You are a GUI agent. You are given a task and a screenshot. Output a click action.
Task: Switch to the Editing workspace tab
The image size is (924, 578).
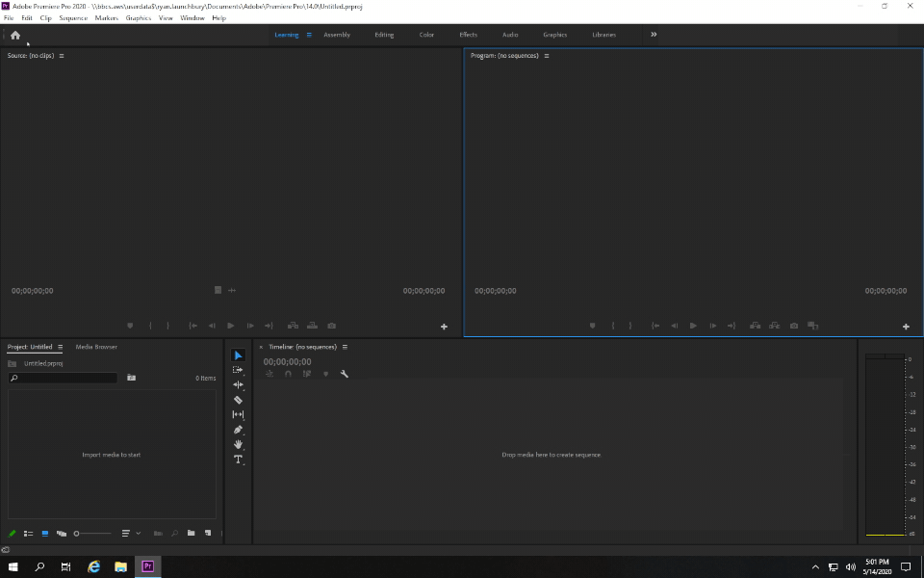384,35
